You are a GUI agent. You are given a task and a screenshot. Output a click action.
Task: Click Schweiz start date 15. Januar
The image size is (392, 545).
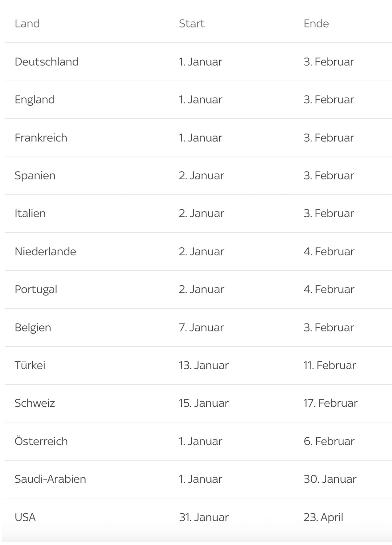[204, 403]
